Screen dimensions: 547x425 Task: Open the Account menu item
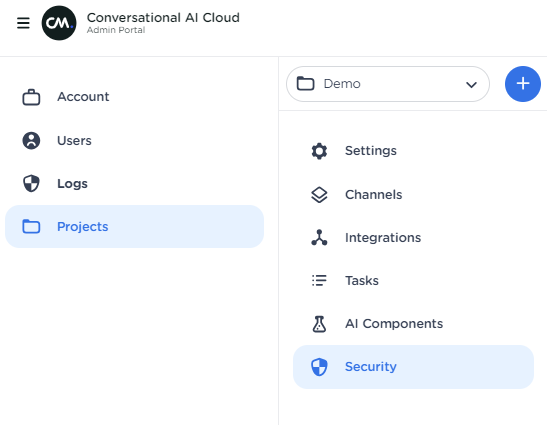134,97
